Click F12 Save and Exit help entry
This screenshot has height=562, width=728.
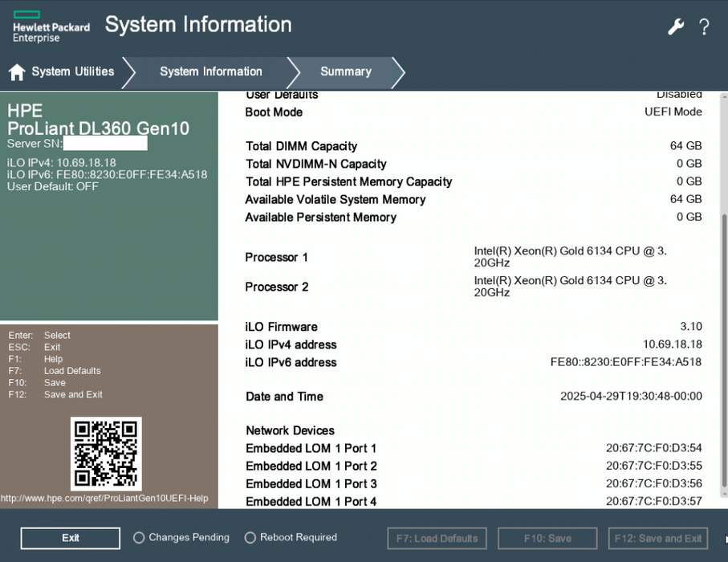pos(55,395)
